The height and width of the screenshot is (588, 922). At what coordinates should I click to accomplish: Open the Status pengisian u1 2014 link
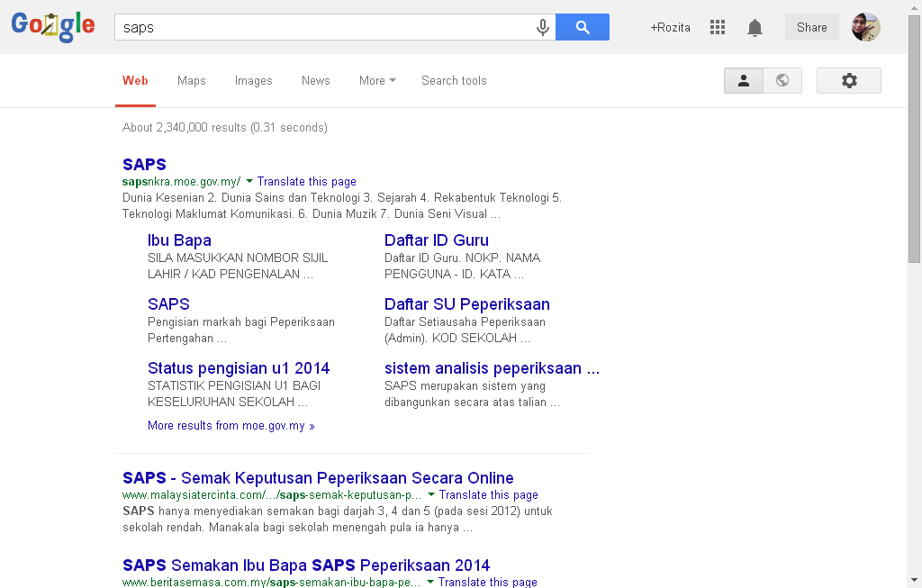[x=239, y=368]
